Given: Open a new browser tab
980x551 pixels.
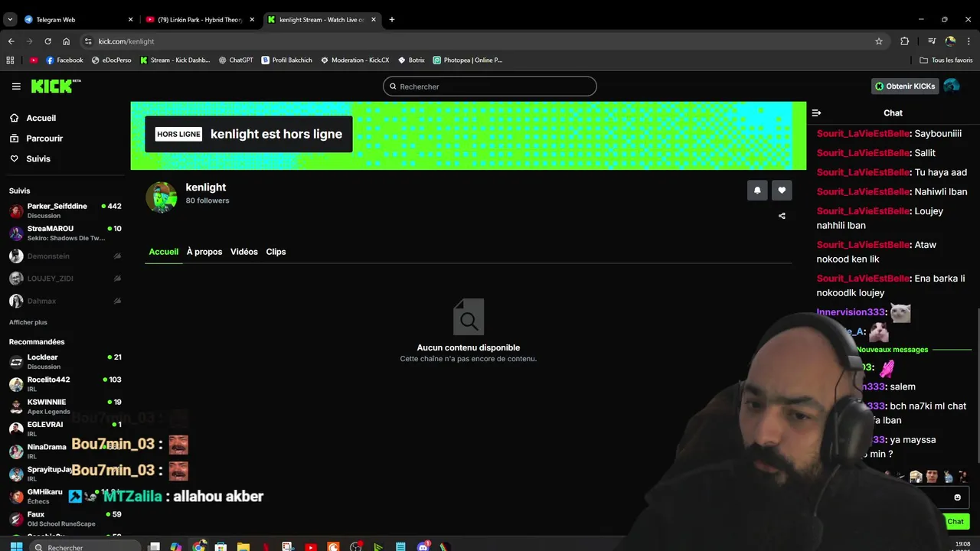Looking at the screenshot, I should point(392,20).
